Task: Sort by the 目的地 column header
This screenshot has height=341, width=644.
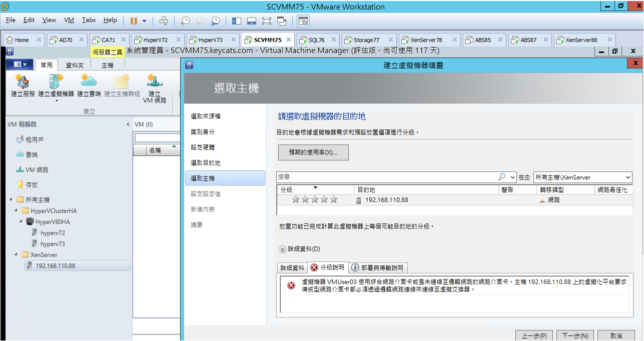Action: 426,190
